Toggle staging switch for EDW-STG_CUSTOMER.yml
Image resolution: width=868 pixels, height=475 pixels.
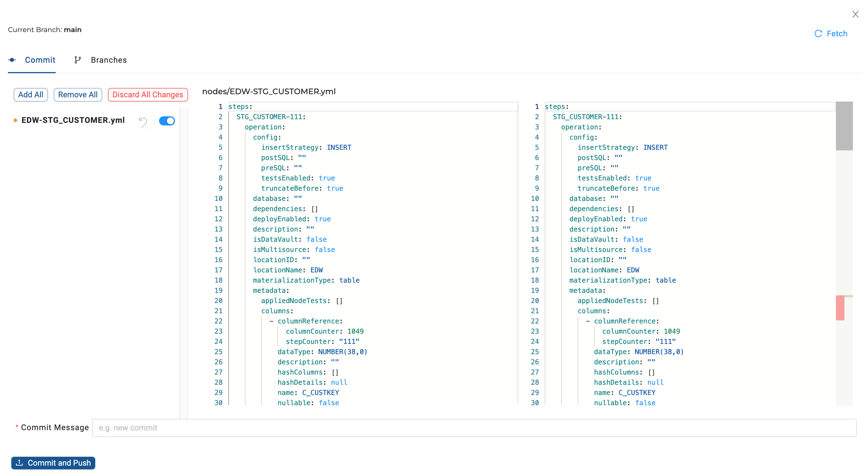(167, 121)
